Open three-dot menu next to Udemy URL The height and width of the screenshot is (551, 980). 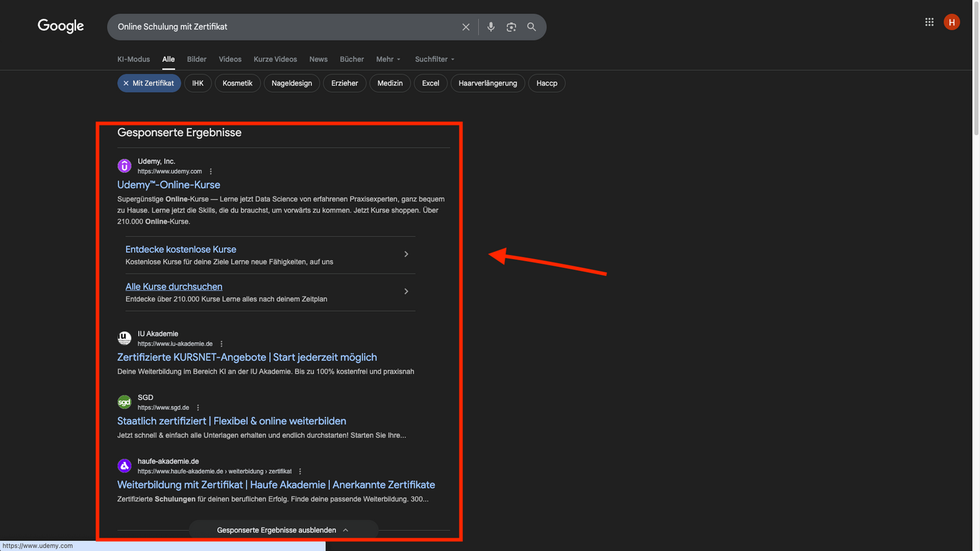tap(210, 172)
